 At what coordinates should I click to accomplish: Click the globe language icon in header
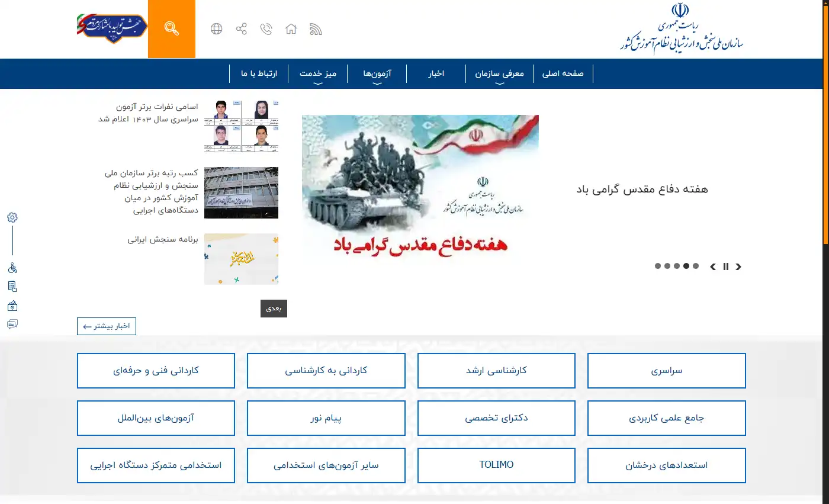pyautogui.click(x=217, y=29)
